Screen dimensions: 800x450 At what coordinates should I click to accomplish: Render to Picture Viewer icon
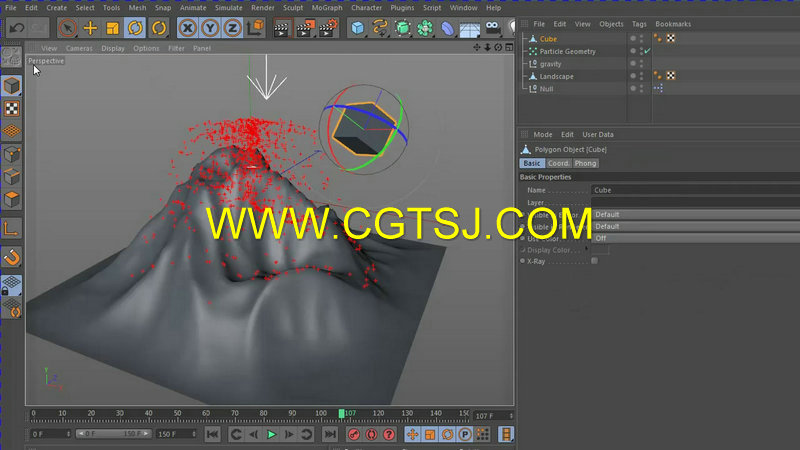305,28
